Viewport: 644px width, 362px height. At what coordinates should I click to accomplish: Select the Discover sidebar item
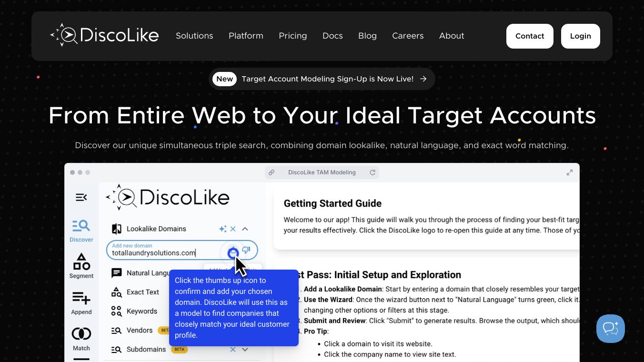[81, 231]
